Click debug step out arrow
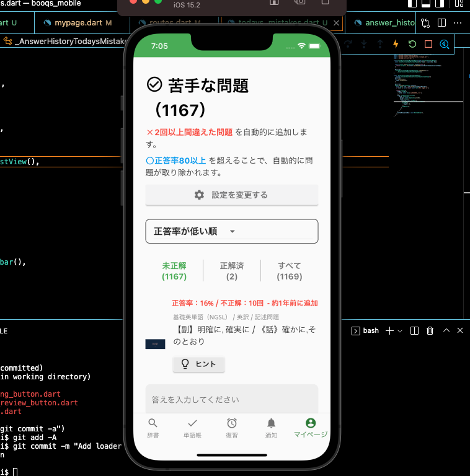Viewport: 470px width, 476px height. (x=380, y=44)
